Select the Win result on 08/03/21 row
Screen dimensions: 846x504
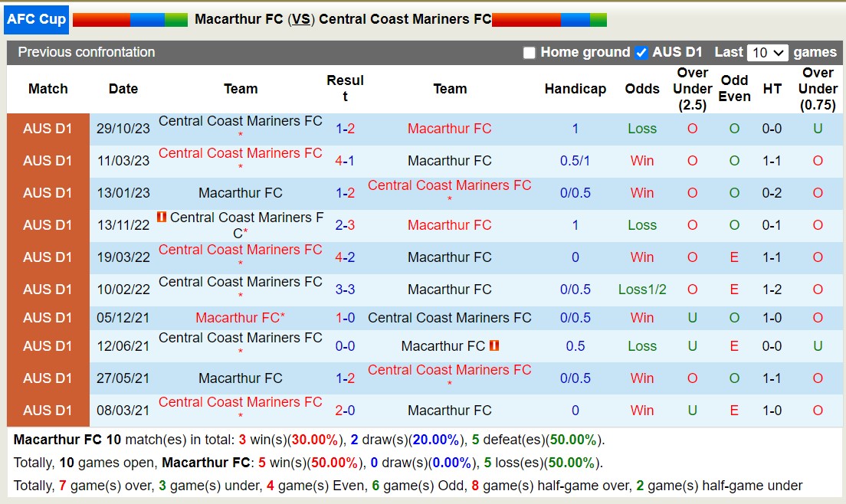[642, 410]
